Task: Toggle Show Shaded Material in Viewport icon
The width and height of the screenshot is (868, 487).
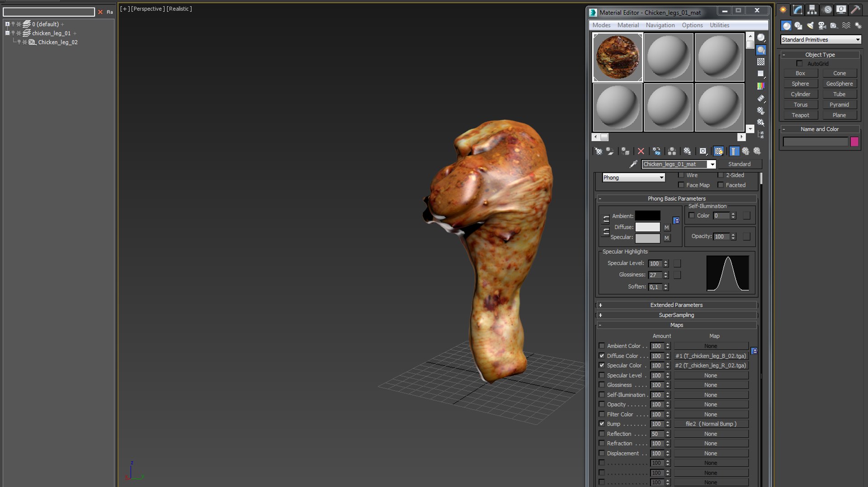Action: point(718,151)
